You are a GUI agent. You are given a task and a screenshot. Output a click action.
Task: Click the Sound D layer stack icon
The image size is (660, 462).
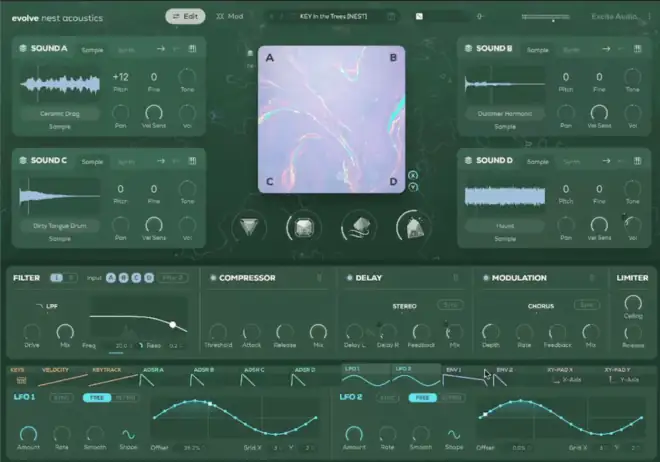[x=468, y=160]
